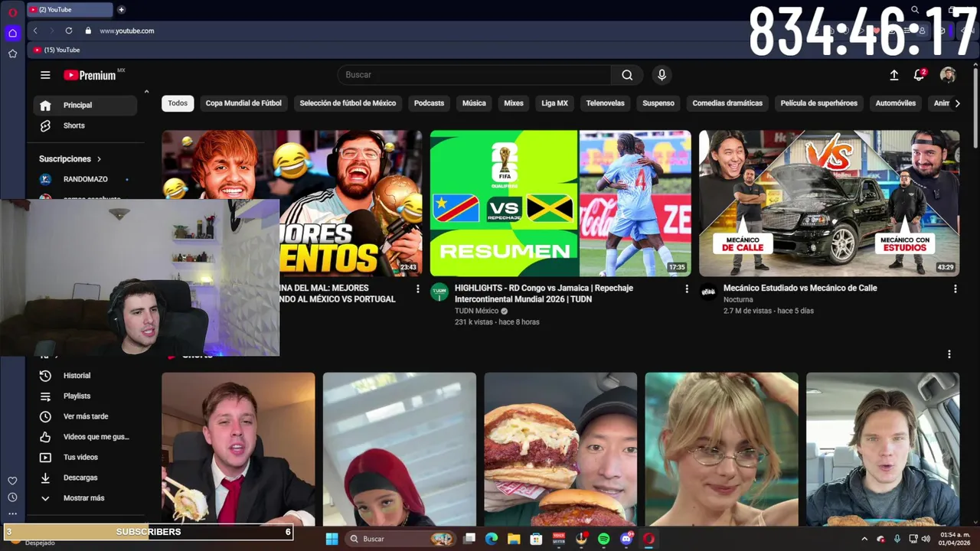Screen dimensions: 980x551
Task: Click the volume speaker tray icon
Action: click(926, 539)
